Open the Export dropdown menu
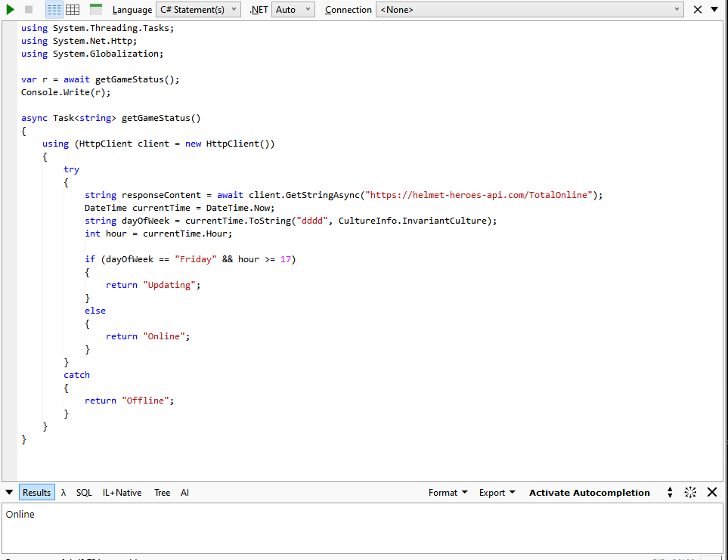728x560 pixels. 497,492
